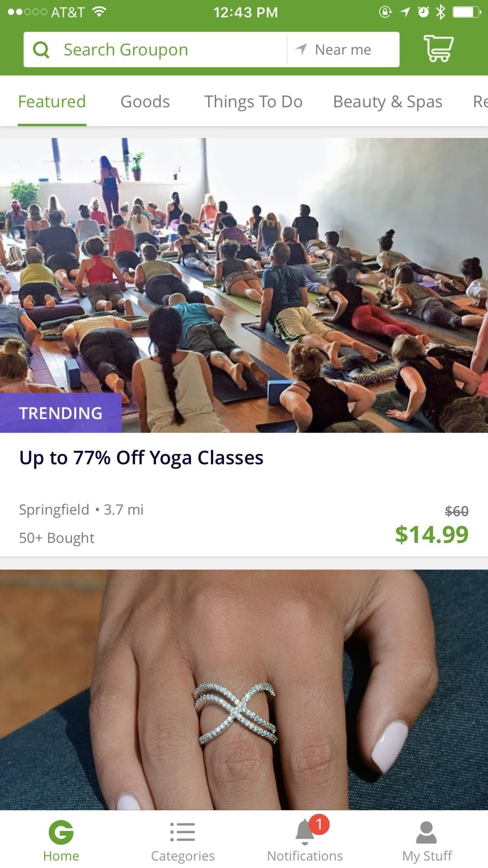Open the yoga class deal photo
The image size is (488, 868).
tap(244, 285)
